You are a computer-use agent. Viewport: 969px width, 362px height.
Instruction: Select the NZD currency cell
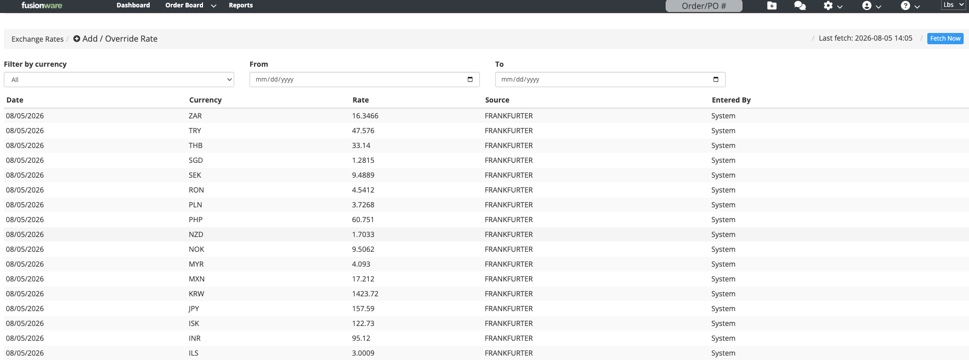[x=196, y=235]
